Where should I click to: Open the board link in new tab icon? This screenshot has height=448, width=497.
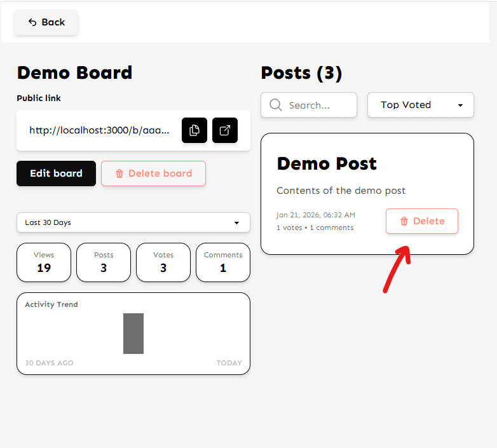225,130
